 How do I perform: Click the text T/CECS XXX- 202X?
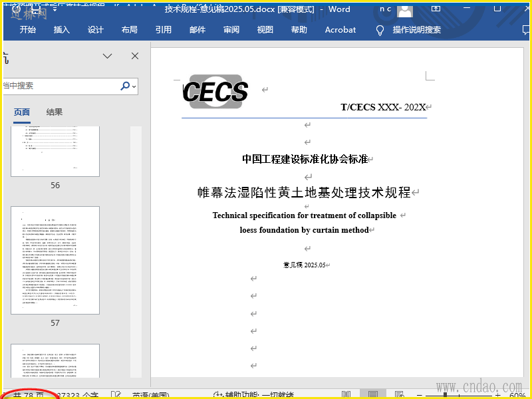click(x=383, y=107)
